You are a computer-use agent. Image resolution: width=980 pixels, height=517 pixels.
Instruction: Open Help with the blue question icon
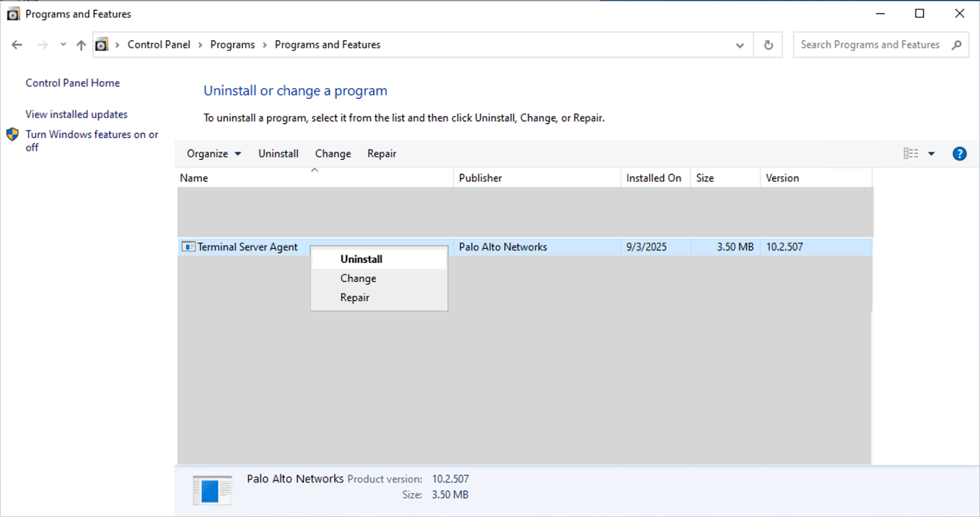pos(960,154)
